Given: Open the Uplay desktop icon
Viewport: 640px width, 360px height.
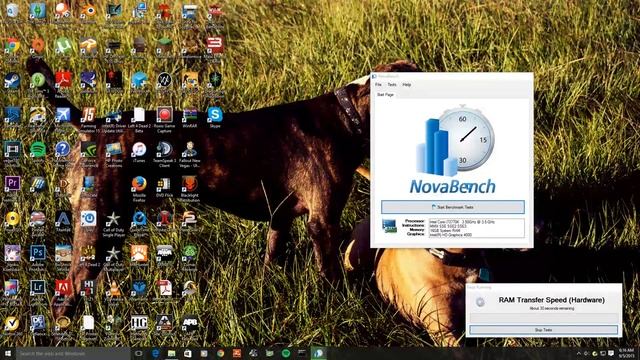Looking at the screenshot, I should click(88, 219).
